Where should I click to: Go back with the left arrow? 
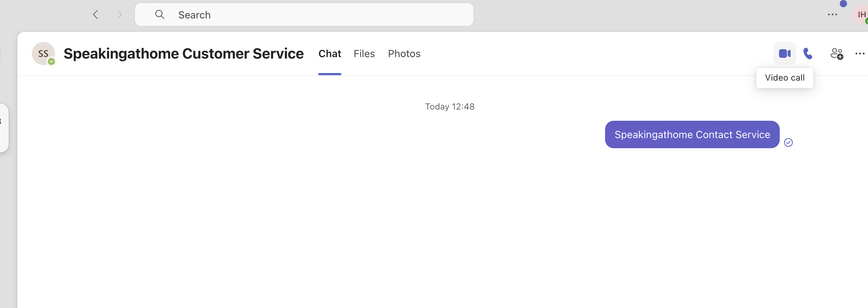click(95, 14)
